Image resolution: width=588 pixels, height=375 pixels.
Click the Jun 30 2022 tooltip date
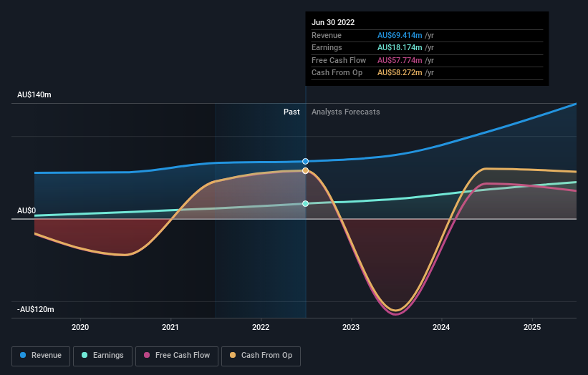point(333,22)
